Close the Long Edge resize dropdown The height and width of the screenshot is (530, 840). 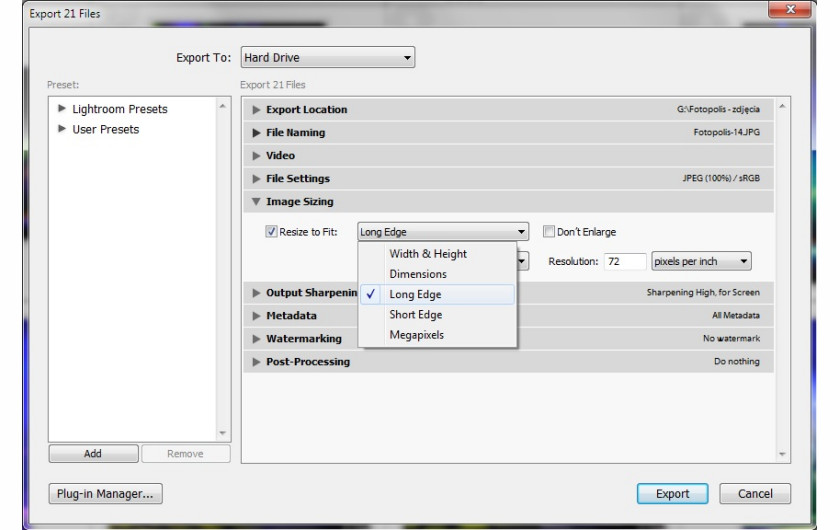(x=443, y=232)
